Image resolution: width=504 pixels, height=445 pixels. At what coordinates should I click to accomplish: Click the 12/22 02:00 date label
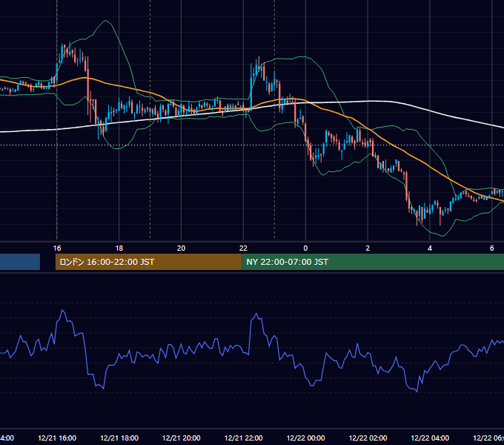368,438
